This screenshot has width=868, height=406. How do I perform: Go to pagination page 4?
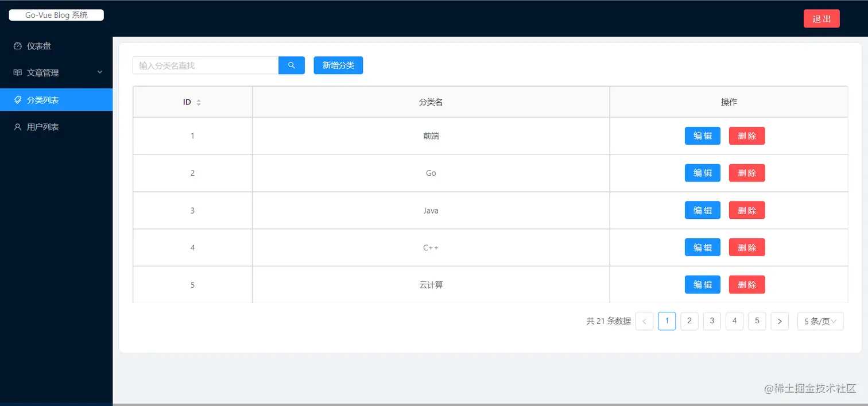coord(734,321)
